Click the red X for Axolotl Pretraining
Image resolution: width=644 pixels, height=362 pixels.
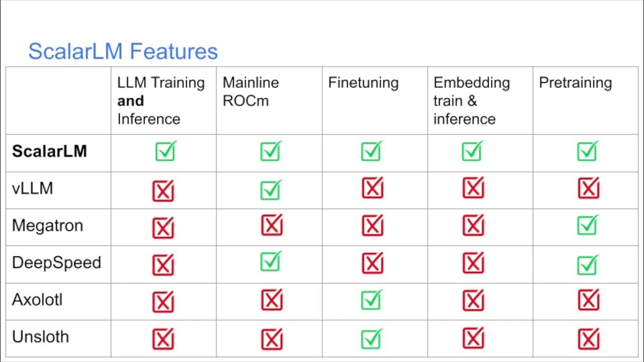pos(588,300)
